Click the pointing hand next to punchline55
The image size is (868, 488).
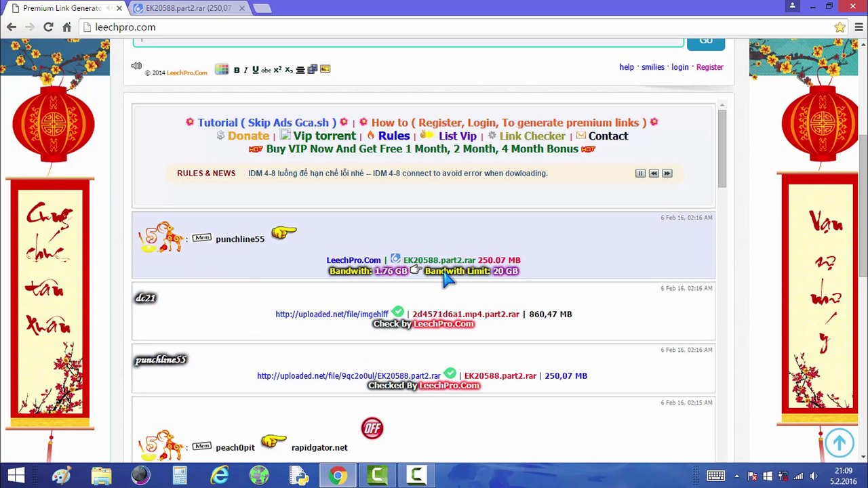[x=283, y=232]
